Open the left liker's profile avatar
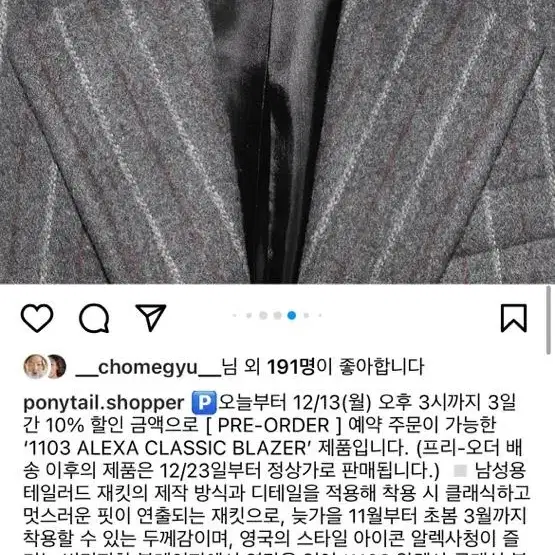The height and width of the screenshot is (555, 555). point(36,366)
